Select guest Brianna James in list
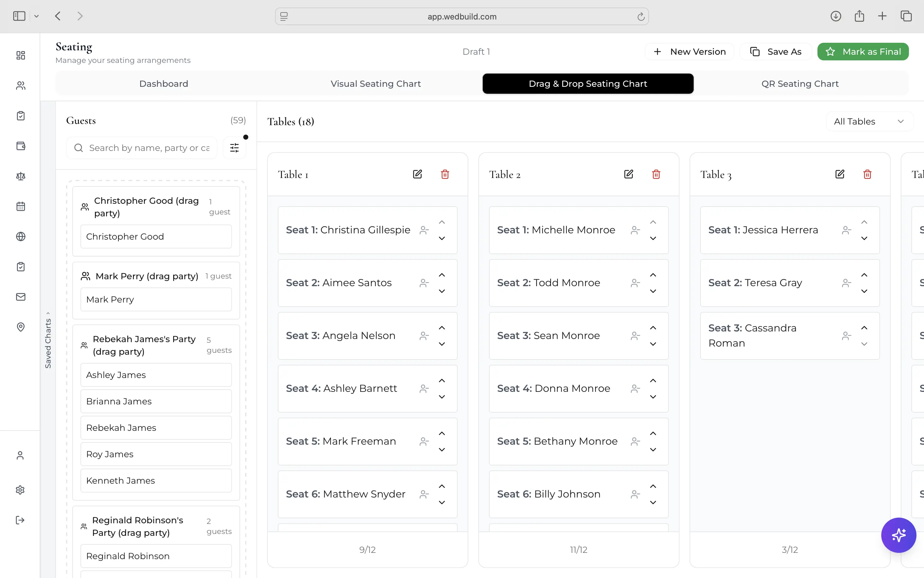The width and height of the screenshot is (924, 578). click(x=156, y=401)
